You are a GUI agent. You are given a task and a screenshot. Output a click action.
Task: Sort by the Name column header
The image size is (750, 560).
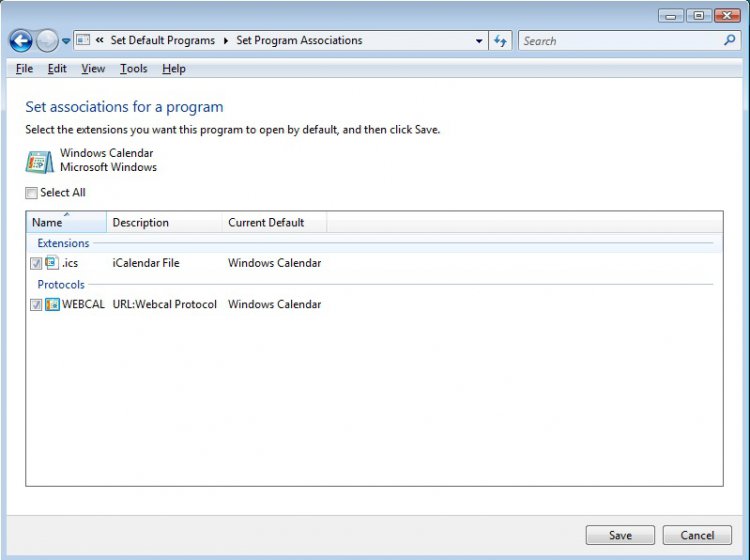click(66, 222)
